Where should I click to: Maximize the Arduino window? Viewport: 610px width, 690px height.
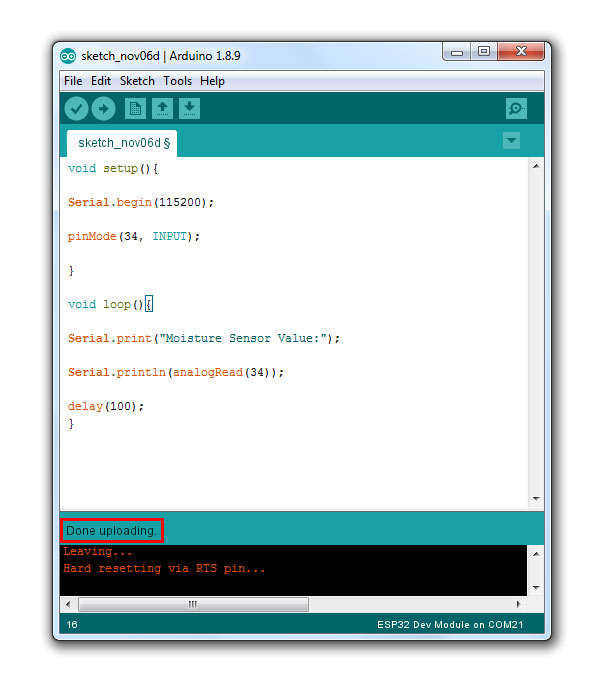click(484, 51)
